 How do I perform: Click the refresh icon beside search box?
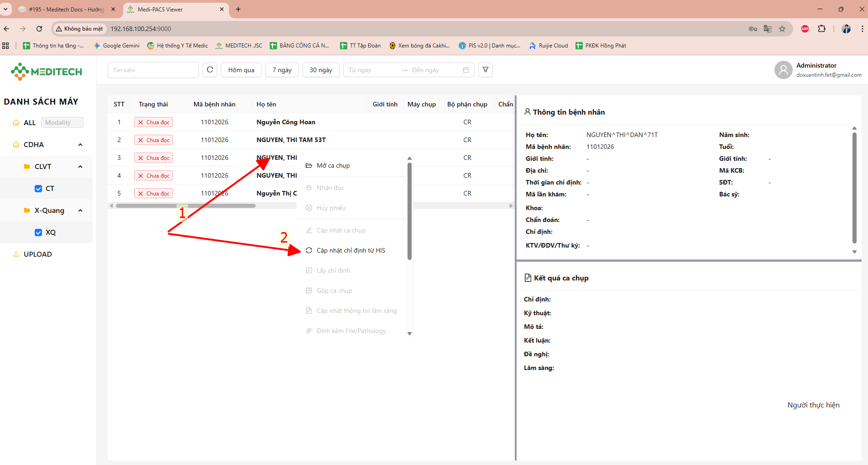[210, 70]
